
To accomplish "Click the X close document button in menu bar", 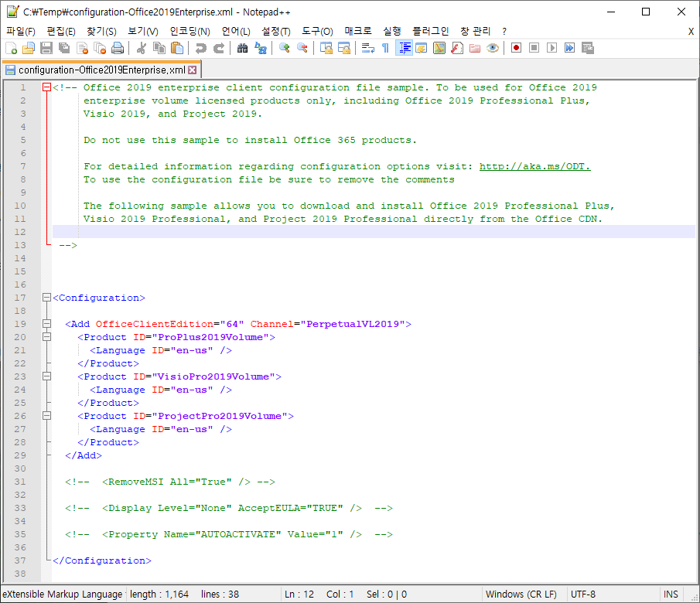I will (691, 31).
